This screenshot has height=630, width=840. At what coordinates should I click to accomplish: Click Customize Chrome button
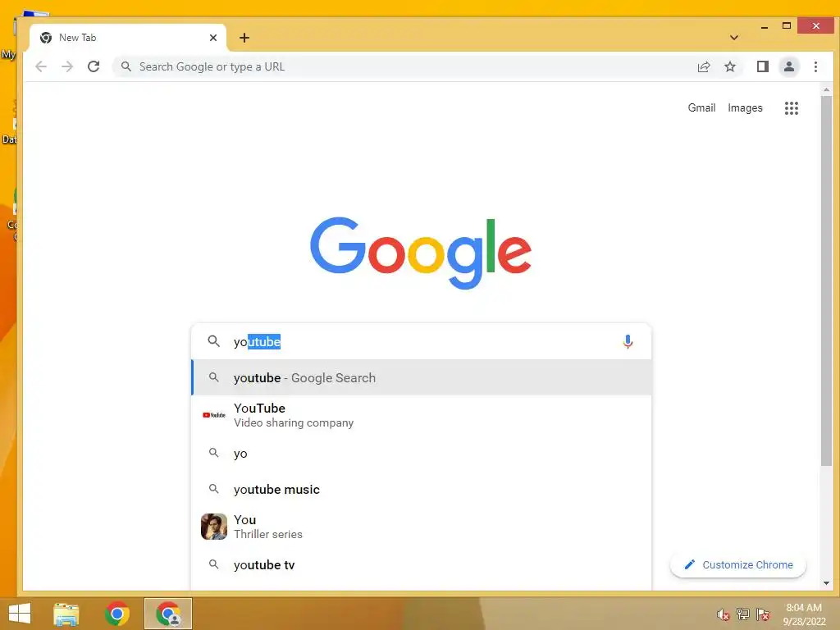(737, 564)
